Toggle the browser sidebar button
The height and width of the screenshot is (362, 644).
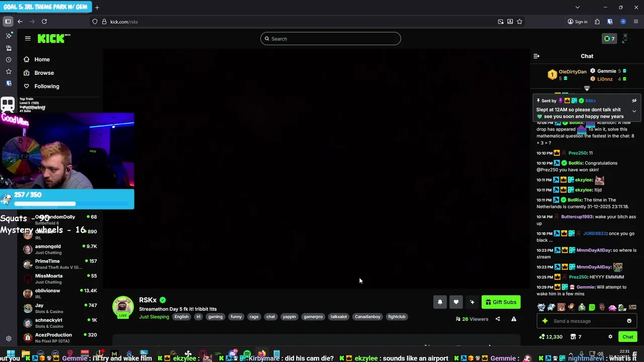click(x=8, y=22)
